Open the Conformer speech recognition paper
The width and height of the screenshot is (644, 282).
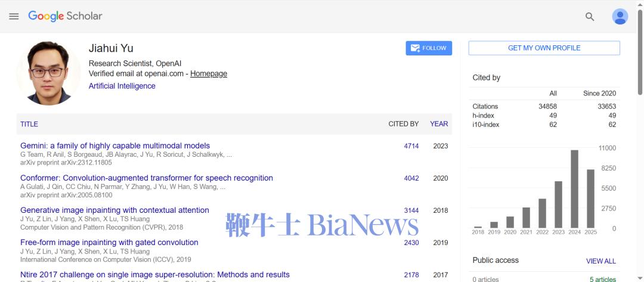pyautogui.click(x=147, y=178)
